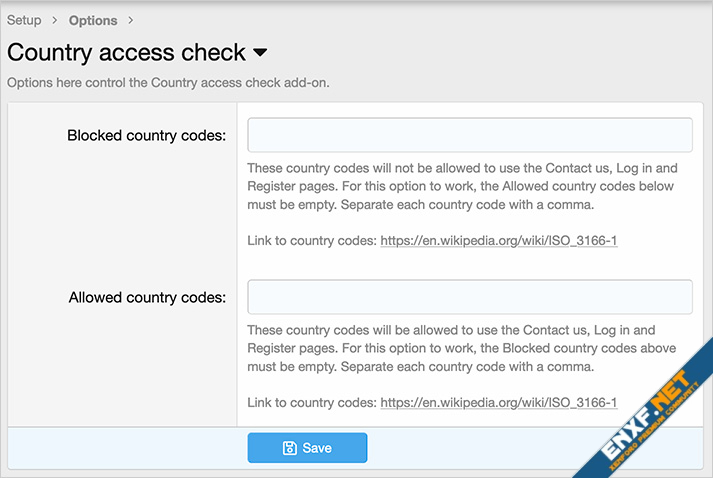Click the floppy disk icon on Save
713x478 pixels.
289,448
